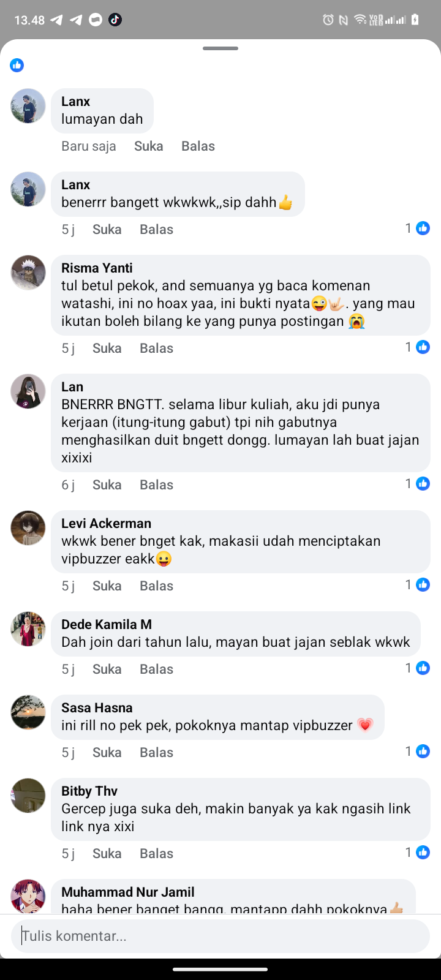
Task: Focus the "Tulis komentar..." input field
Action: pos(221,936)
